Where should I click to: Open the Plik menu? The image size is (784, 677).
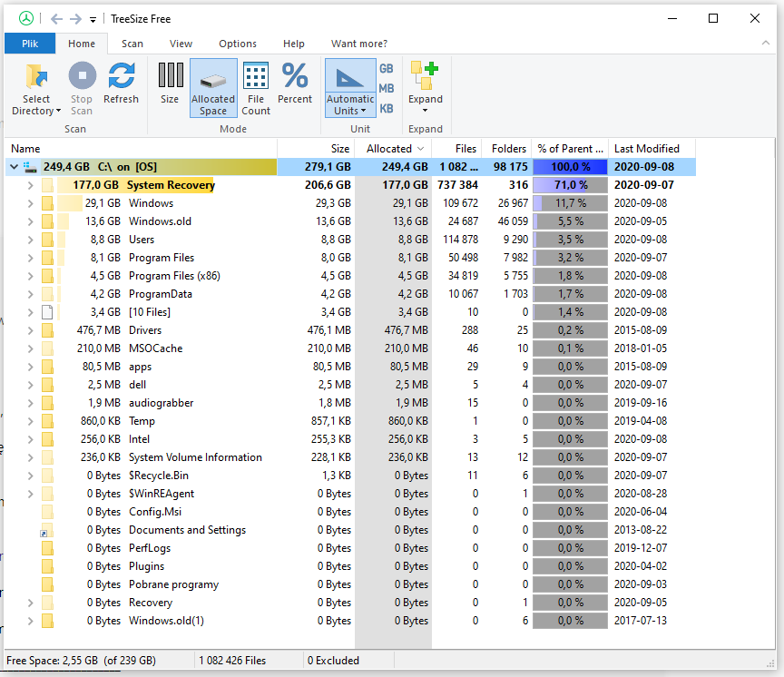click(30, 44)
